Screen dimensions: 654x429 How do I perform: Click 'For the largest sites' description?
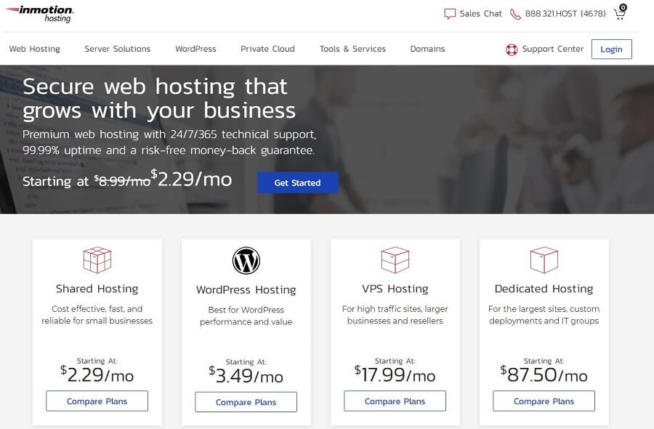pos(544,315)
